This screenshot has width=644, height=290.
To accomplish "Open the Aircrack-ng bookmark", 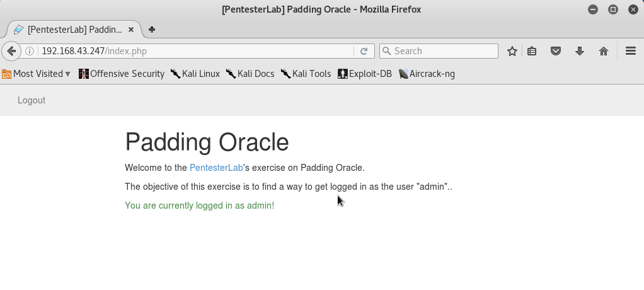I will click(427, 74).
